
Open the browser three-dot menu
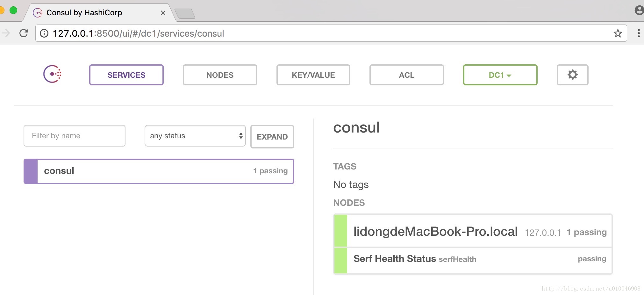(x=638, y=33)
